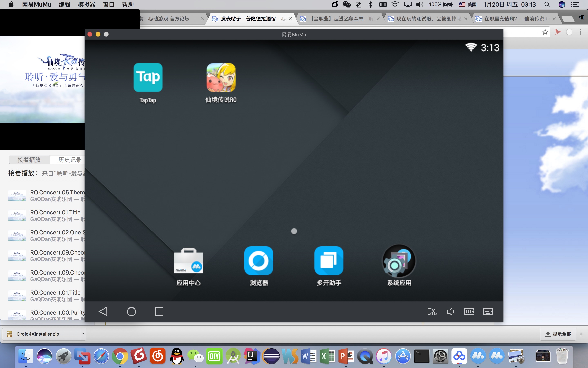Click the MuMu screenshot scissors icon
588x368 pixels.
[432, 312]
